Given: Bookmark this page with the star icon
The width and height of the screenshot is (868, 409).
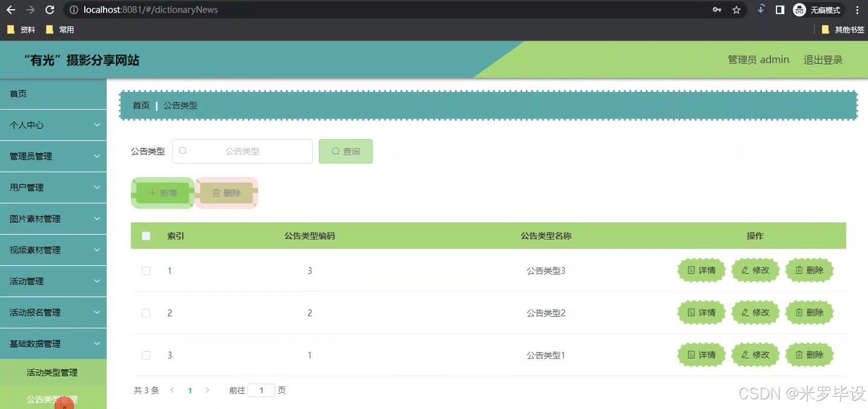Looking at the screenshot, I should (x=736, y=10).
